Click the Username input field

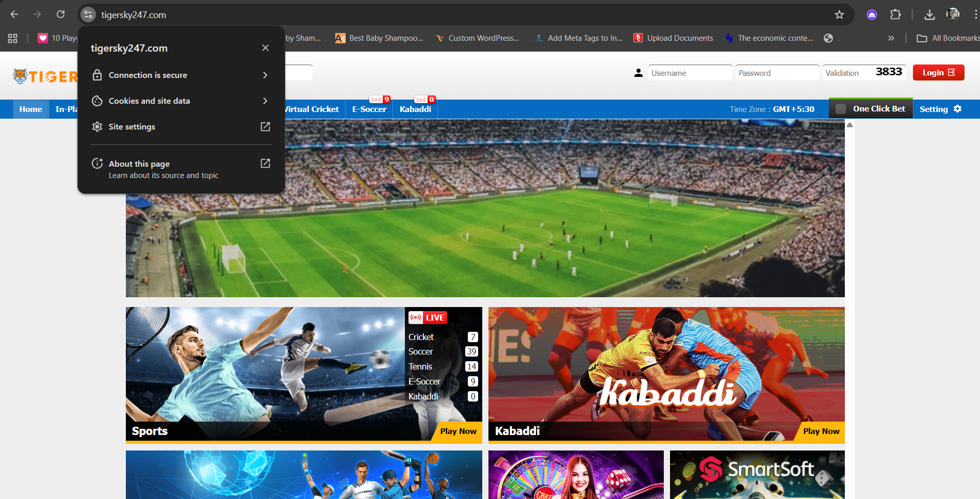pyautogui.click(x=690, y=73)
